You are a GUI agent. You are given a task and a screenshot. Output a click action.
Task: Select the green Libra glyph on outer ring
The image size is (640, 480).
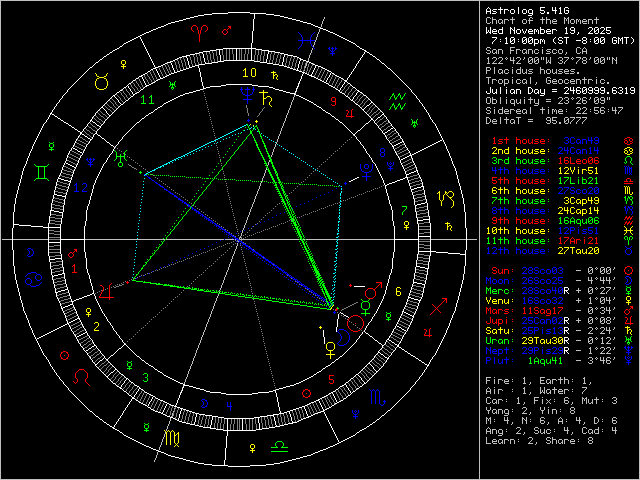[280, 446]
